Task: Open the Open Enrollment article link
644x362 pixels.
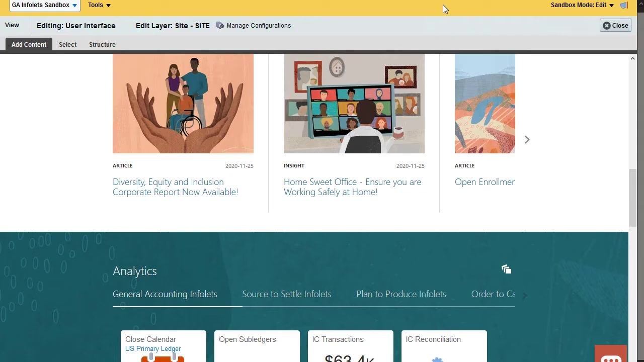Action: click(x=485, y=182)
